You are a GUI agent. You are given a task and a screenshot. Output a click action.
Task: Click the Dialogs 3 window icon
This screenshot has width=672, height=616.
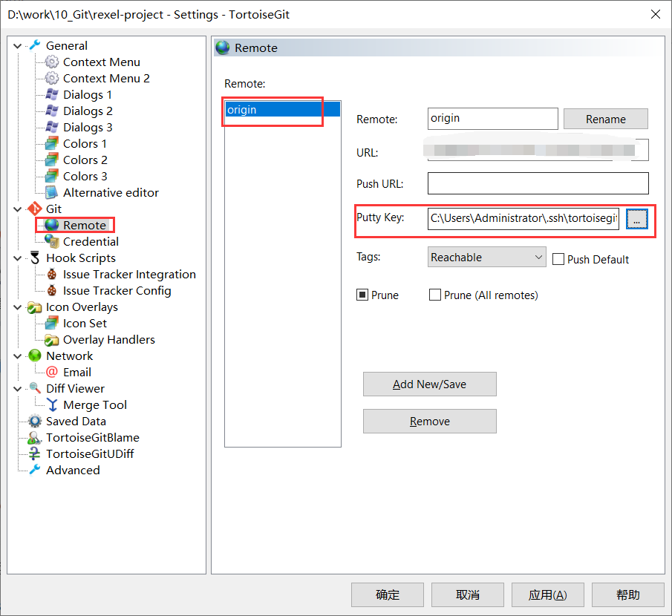pyautogui.click(x=52, y=127)
